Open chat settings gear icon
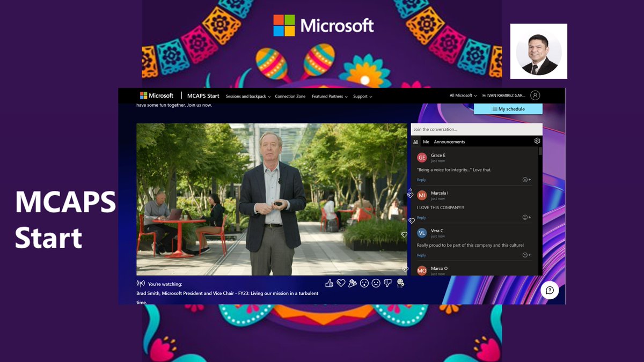This screenshot has height=362, width=644. [x=537, y=141]
